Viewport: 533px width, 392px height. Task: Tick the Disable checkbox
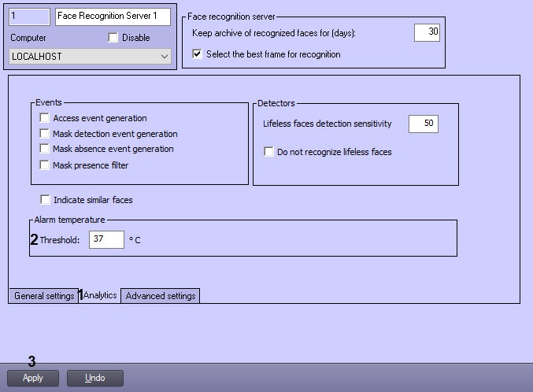click(x=113, y=38)
